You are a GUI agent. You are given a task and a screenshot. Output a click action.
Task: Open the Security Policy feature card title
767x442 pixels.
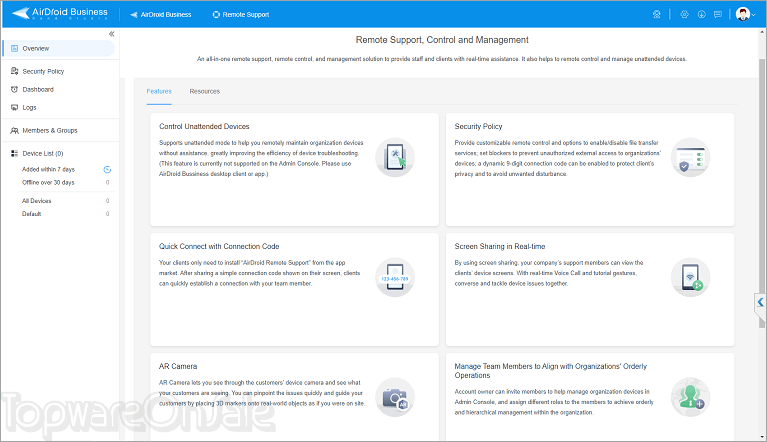pos(478,126)
